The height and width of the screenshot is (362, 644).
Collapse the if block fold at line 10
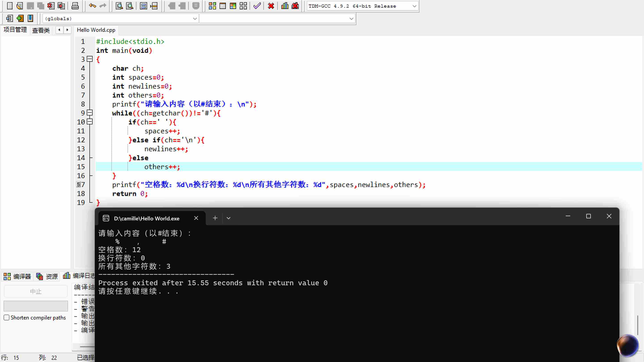(x=90, y=122)
